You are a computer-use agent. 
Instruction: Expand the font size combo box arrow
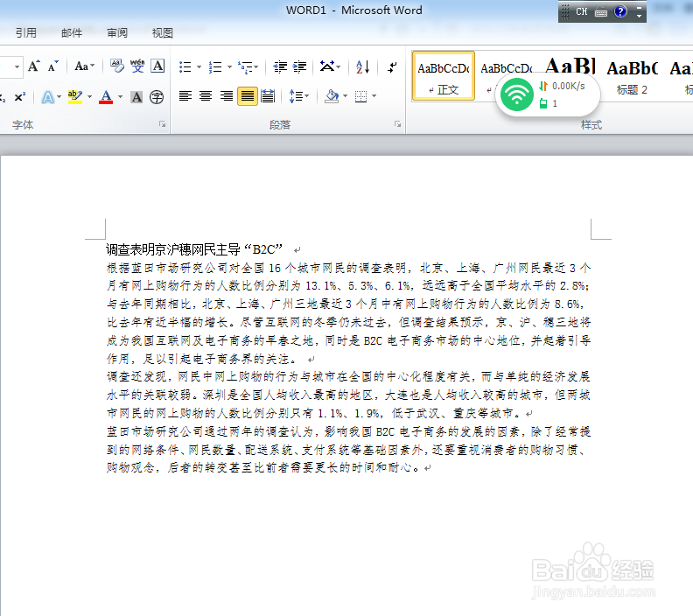(x=17, y=67)
